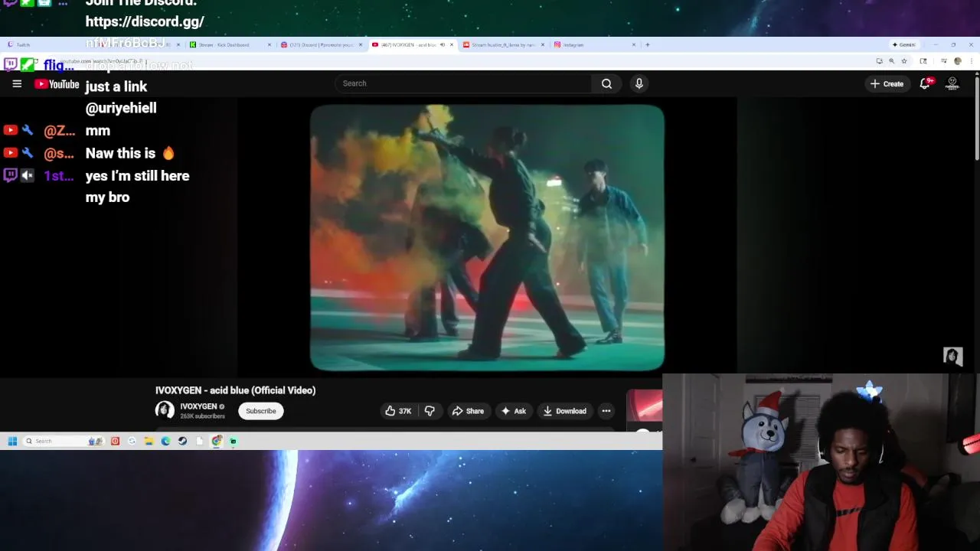The image size is (980, 551).
Task: Click the zoom magnifier icon in address bar
Action: pos(891,61)
